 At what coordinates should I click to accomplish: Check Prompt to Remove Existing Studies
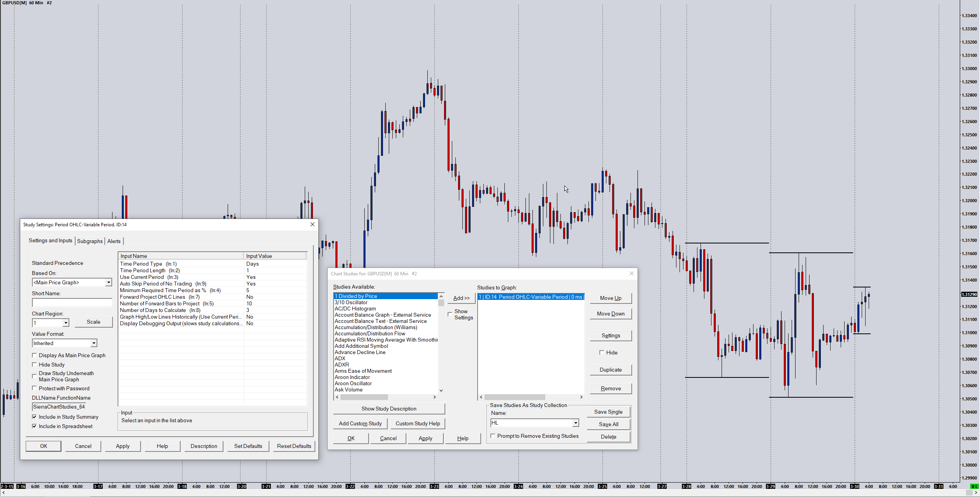(x=493, y=436)
